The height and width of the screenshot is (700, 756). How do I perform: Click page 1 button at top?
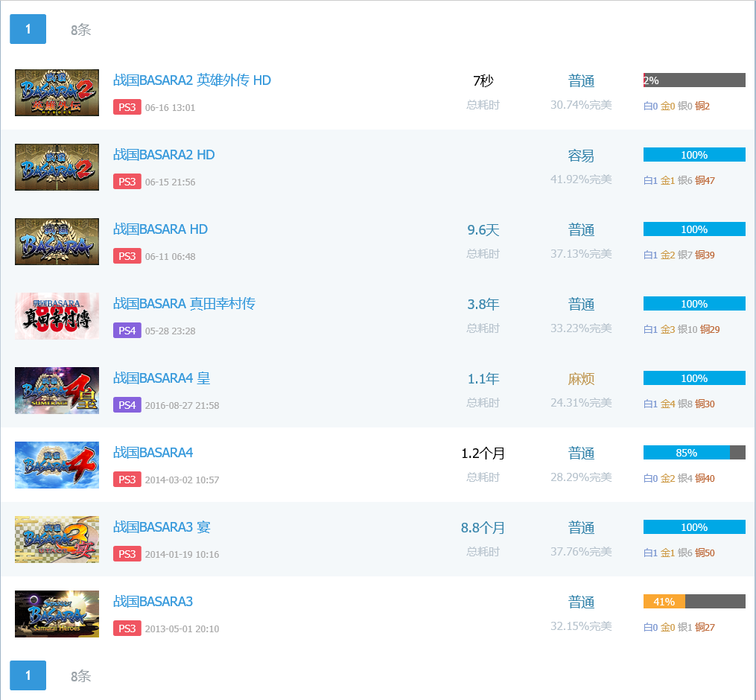(x=28, y=29)
